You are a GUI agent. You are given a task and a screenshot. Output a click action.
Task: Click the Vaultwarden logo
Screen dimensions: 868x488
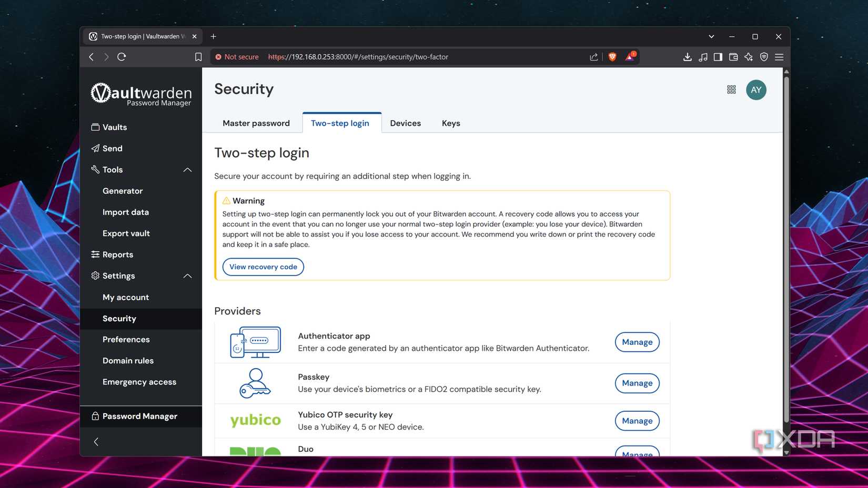pos(141,95)
